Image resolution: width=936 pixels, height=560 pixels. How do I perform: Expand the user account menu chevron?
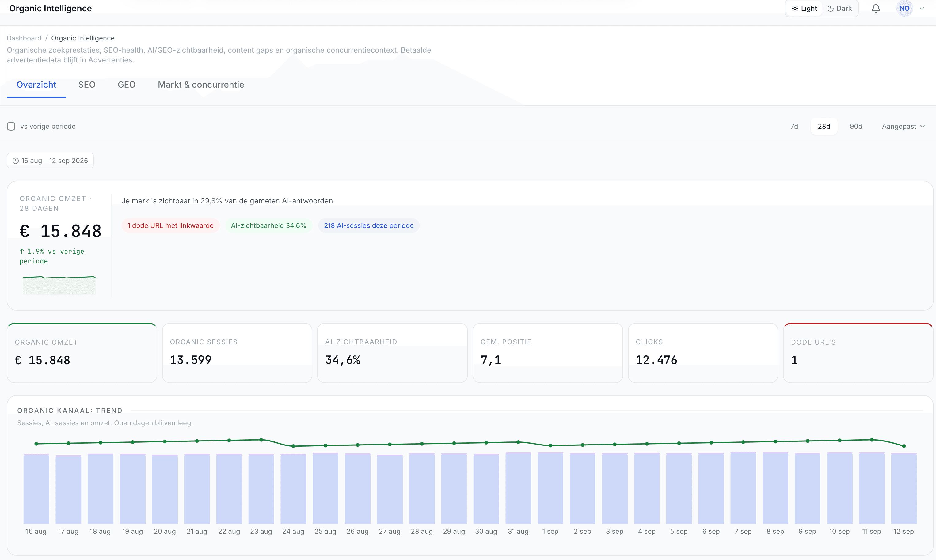click(x=922, y=8)
